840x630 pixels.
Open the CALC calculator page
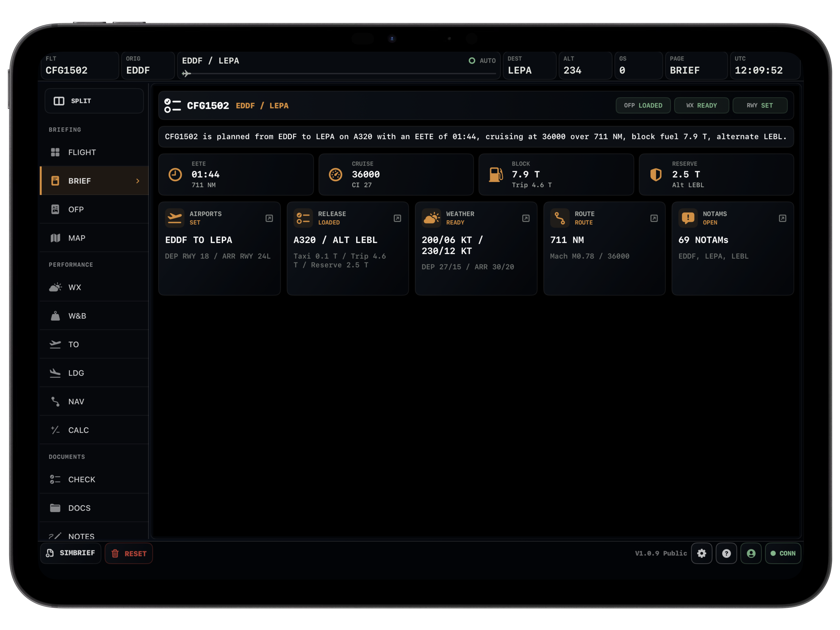(x=94, y=430)
